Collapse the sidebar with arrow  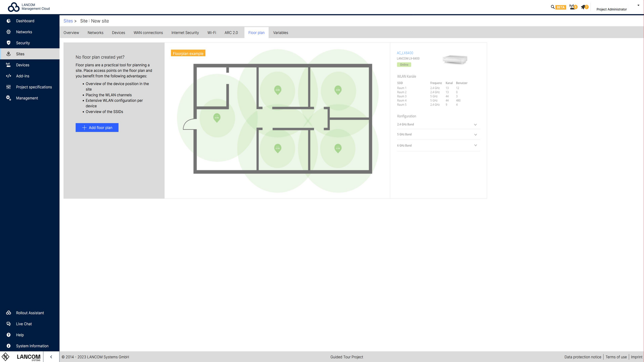[51, 357]
